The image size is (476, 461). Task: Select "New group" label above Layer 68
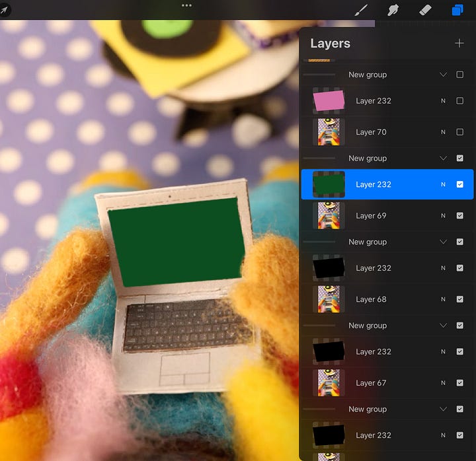pos(368,242)
